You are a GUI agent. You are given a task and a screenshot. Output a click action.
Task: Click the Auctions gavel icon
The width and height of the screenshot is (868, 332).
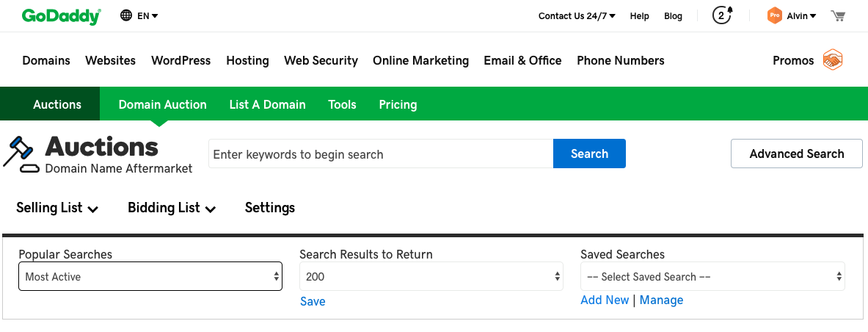[x=21, y=154]
